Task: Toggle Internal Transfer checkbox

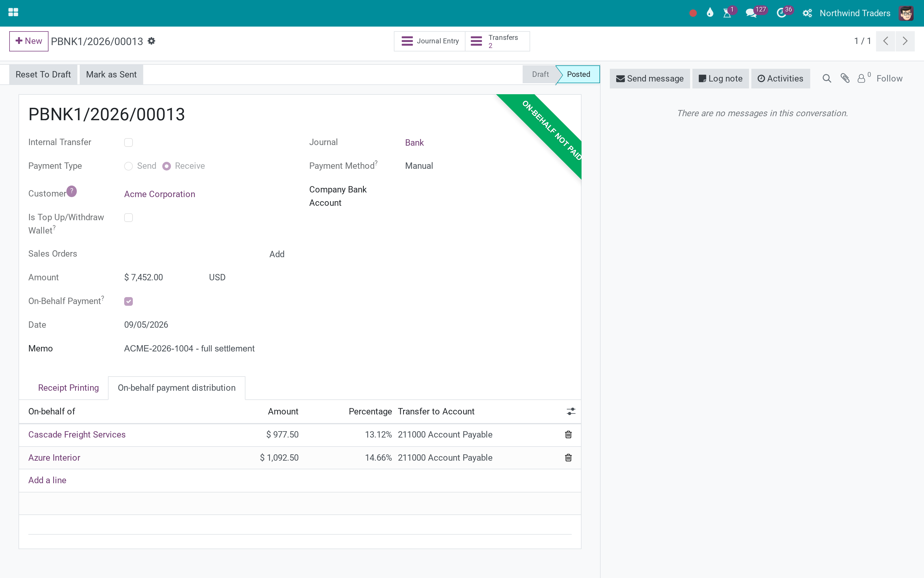Action: tap(128, 142)
